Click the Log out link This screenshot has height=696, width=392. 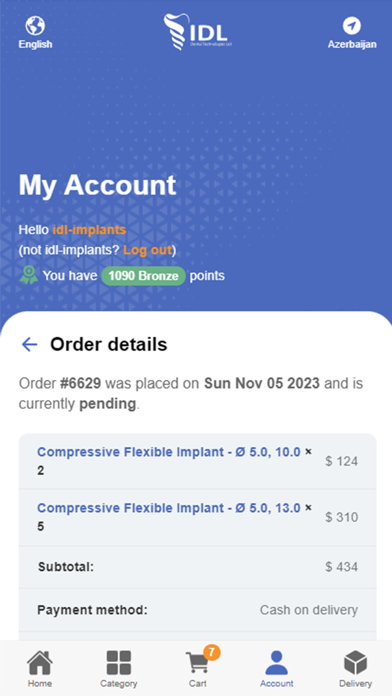click(147, 250)
